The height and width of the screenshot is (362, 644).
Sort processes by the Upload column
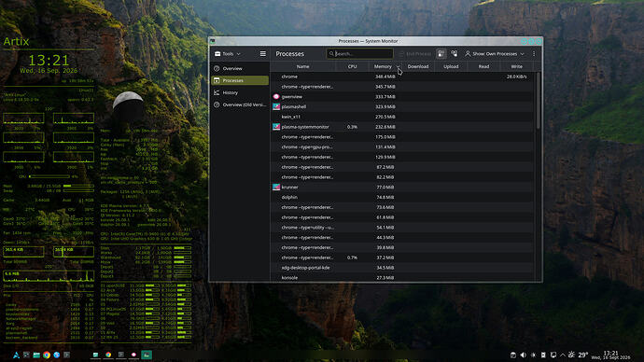pos(451,66)
